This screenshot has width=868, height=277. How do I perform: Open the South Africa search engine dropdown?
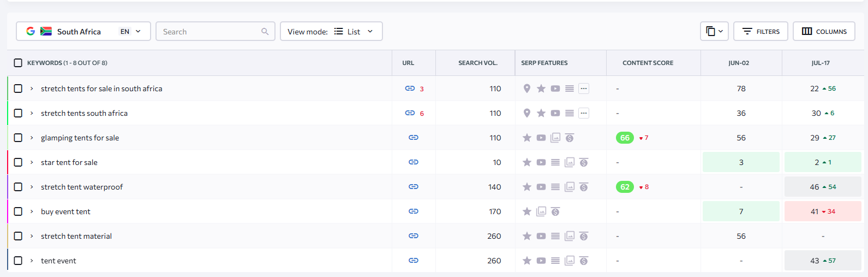(83, 32)
